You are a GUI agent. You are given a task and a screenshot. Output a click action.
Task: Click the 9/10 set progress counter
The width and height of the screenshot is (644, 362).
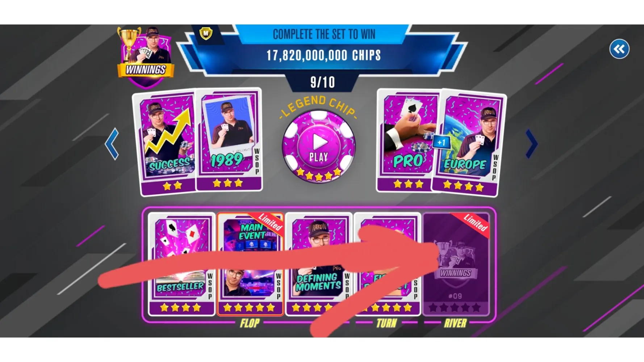[322, 82]
